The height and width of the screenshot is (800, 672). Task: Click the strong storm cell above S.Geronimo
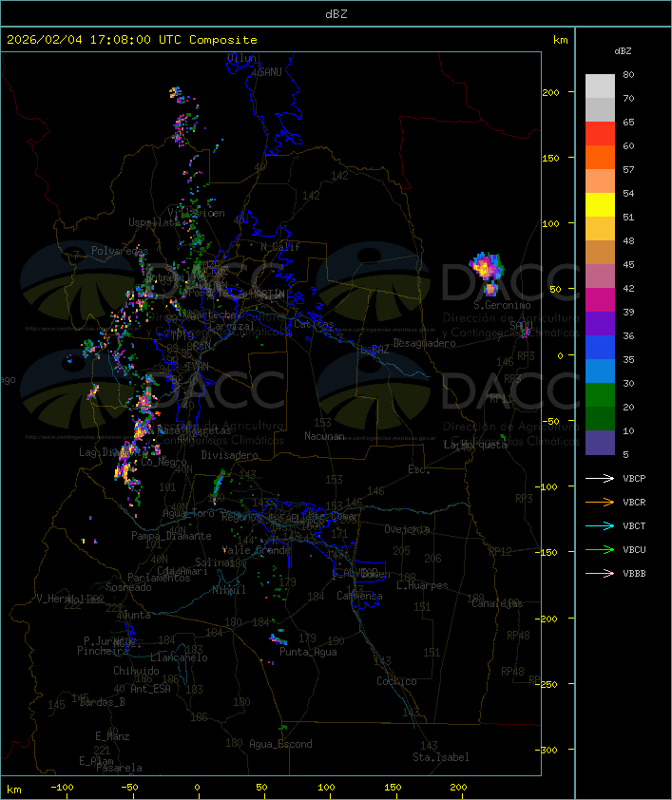click(487, 266)
